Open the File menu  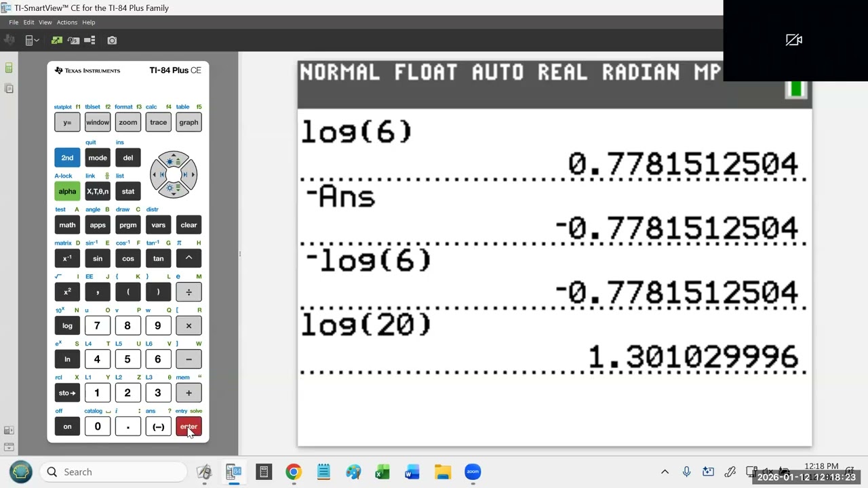(14, 22)
